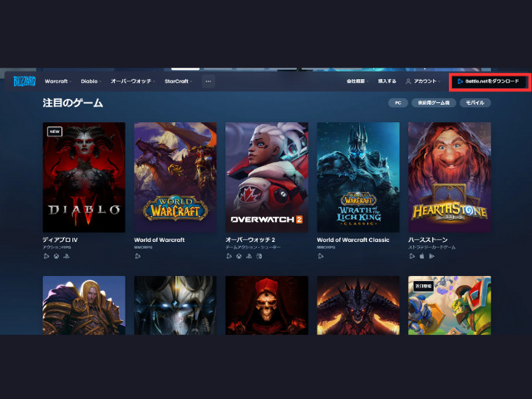Open the Diablo IV game cover
The image size is (532, 399).
click(84, 177)
